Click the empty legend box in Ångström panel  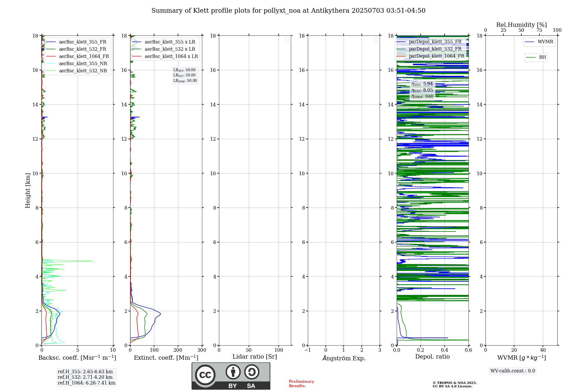(376, 40)
